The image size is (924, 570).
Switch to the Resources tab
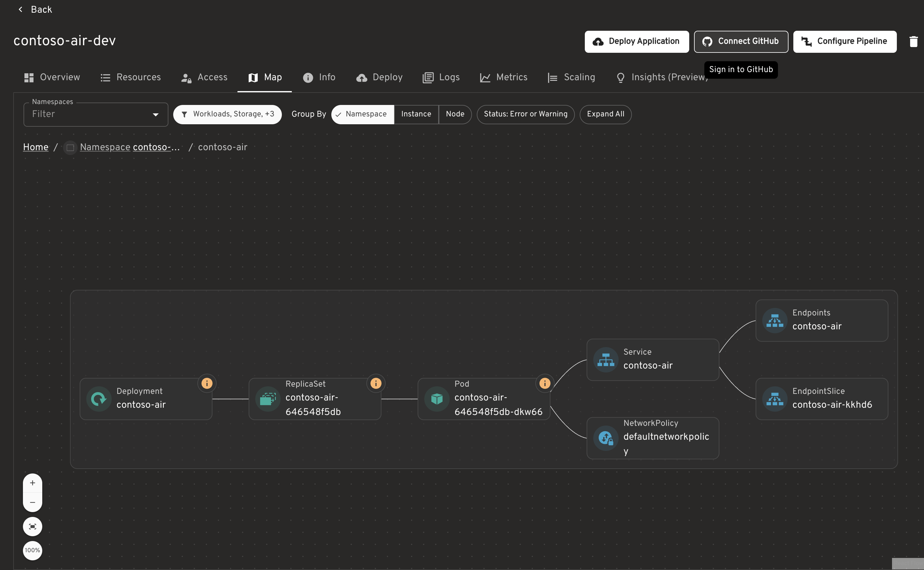tap(130, 77)
